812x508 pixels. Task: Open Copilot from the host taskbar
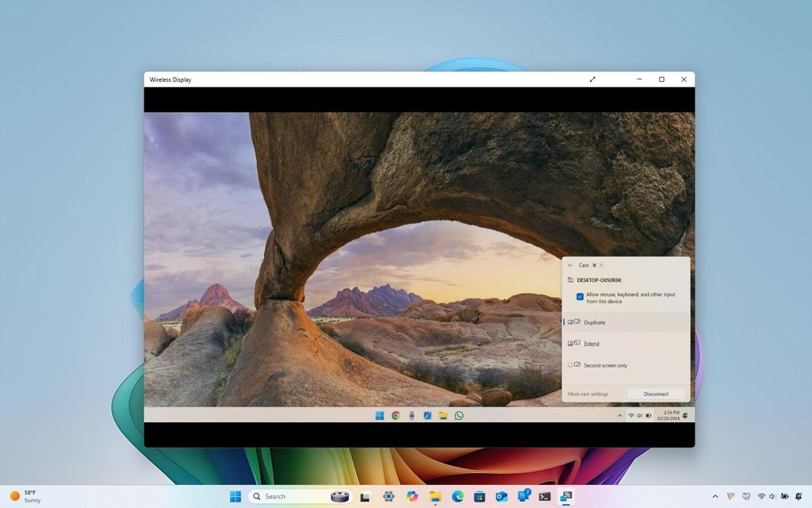[412, 496]
